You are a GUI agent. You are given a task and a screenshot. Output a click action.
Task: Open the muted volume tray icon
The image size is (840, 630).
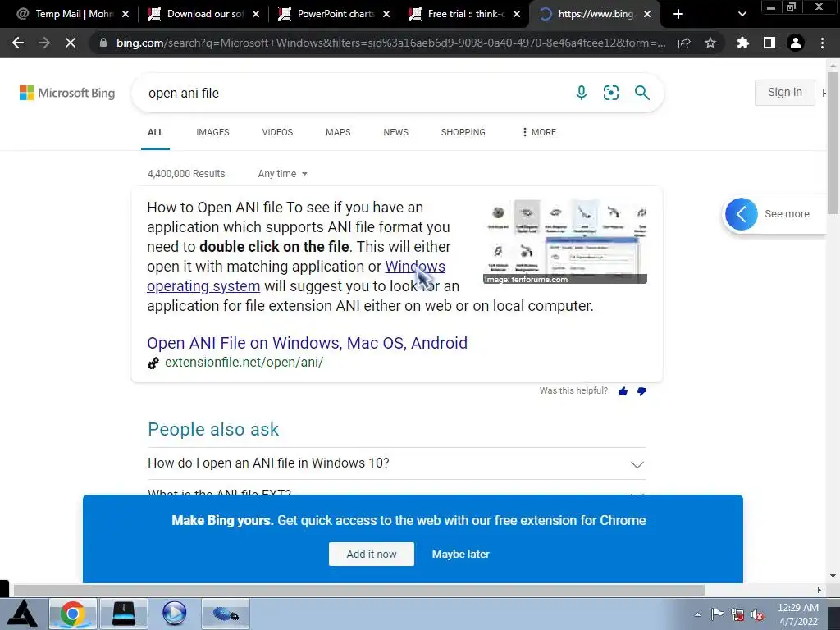tap(757, 614)
